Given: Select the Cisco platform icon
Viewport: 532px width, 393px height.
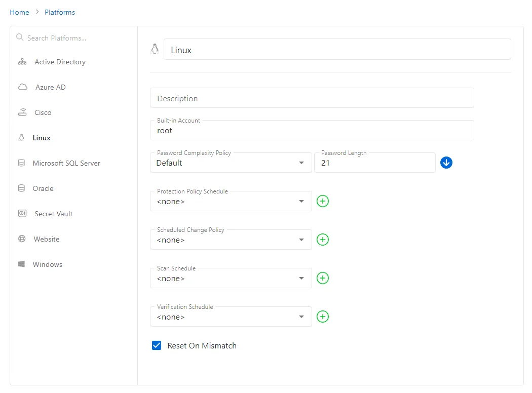Looking at the screenshot, I should [22, 112].
